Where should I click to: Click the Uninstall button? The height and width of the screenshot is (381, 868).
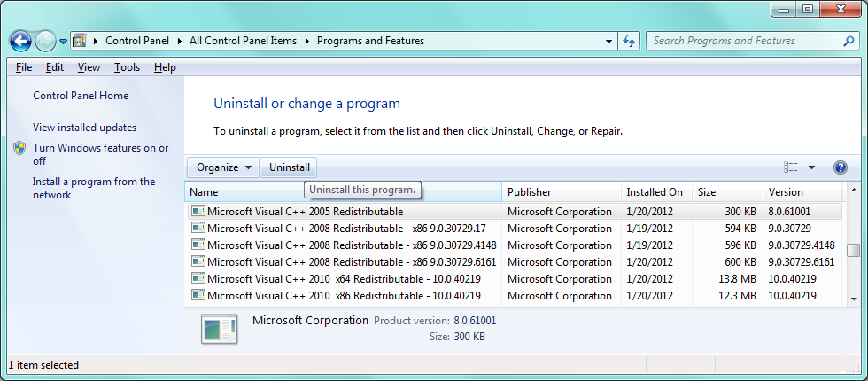(290, 167)
